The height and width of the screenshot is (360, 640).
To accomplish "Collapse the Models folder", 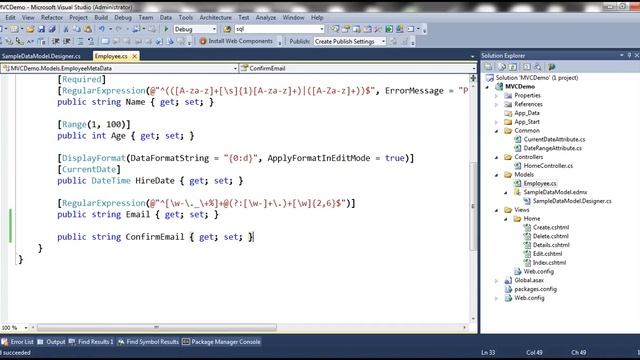I will (497, 175).
